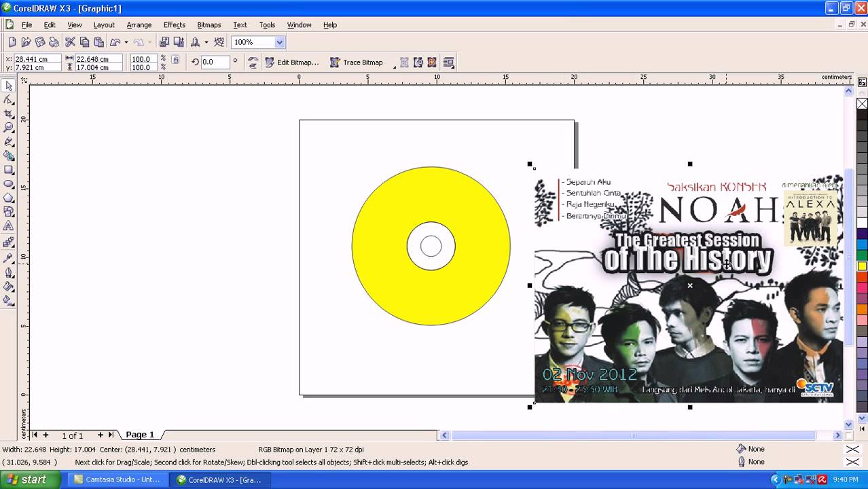The height and width of the screenshot is (489, 868).
Task: Click the Avira antivirus tray icon
Action: (822, 479)
